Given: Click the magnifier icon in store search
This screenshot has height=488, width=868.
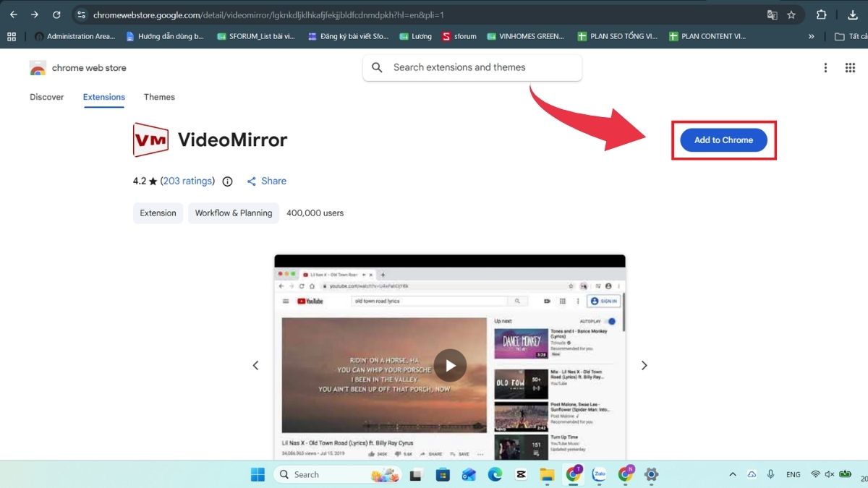Looking at the screenshot, I should 377,67.
